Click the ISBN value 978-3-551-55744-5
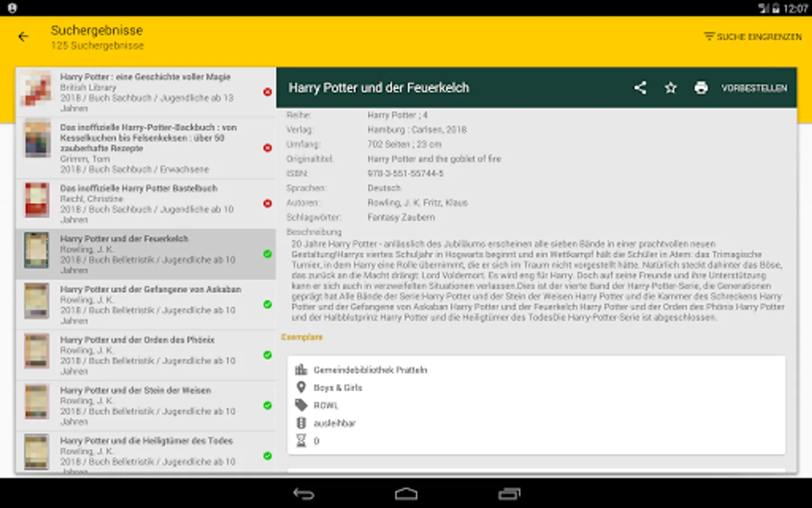 point(405,173)
